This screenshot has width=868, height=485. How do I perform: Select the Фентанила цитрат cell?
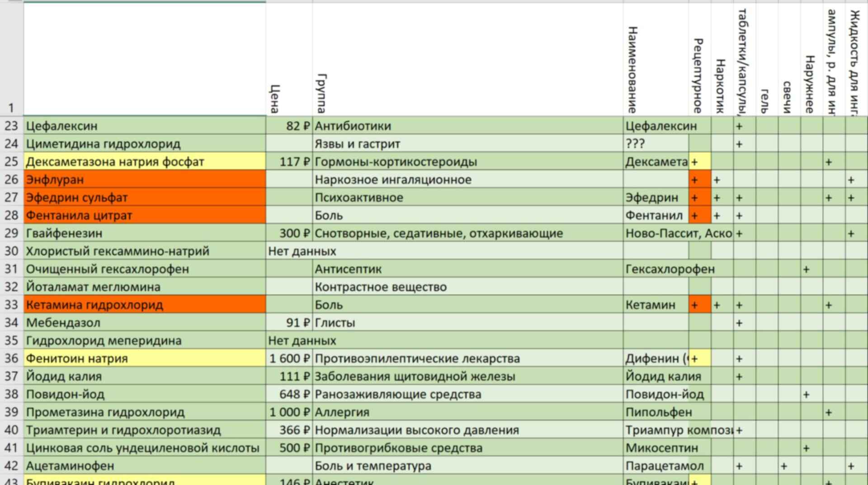[145, 215]
